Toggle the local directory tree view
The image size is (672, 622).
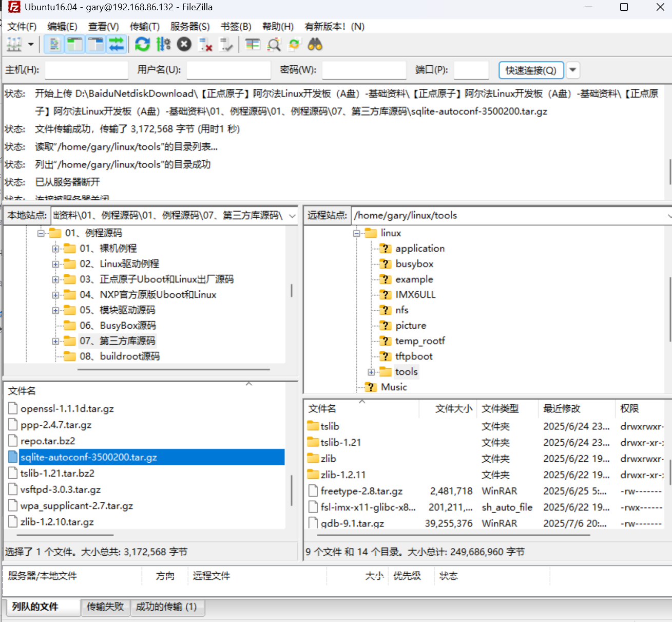(74, 44)
